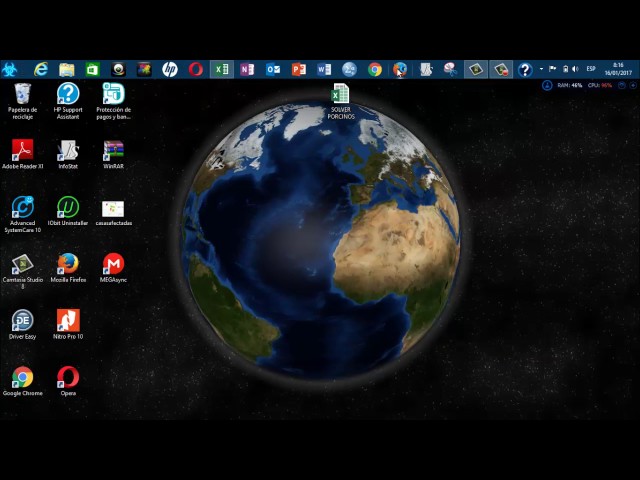Open PowerPoint from the taskbar
This screenshot has width=640, height=480.
point(299,69)
